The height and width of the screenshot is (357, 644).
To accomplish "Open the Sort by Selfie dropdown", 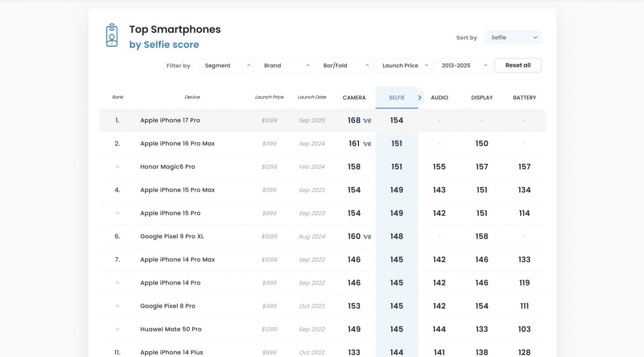I will (x=513, y=38).
